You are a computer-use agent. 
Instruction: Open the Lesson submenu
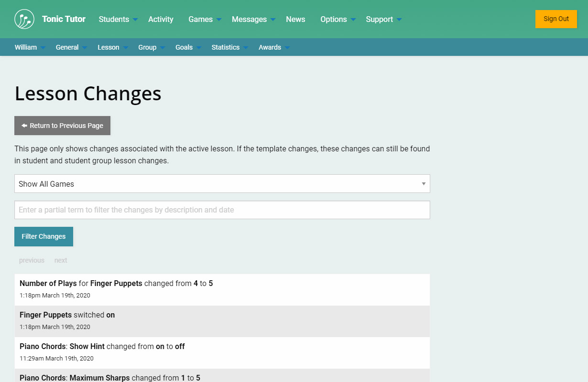coord(113,47)
